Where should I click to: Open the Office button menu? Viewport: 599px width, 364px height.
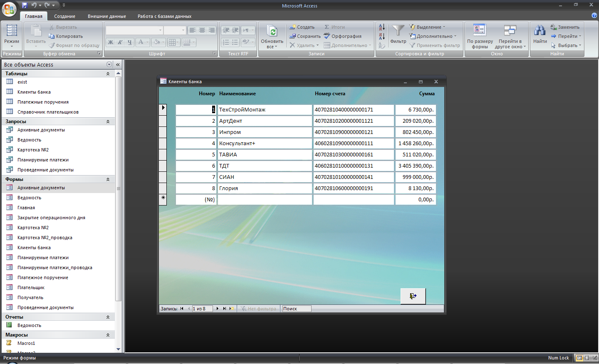tap(9, 9)
